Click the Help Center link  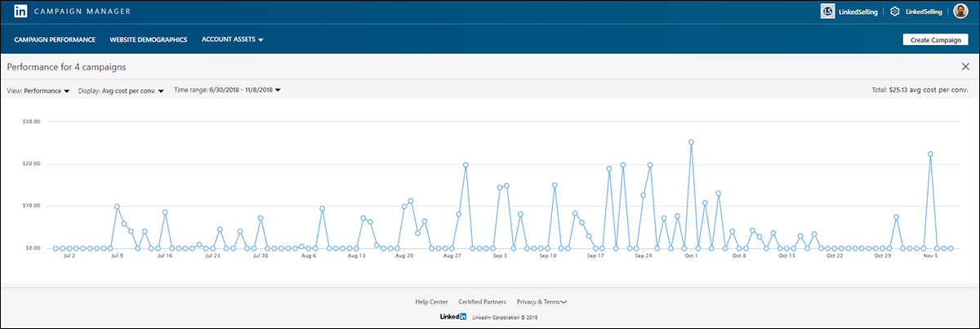(433, 302)
